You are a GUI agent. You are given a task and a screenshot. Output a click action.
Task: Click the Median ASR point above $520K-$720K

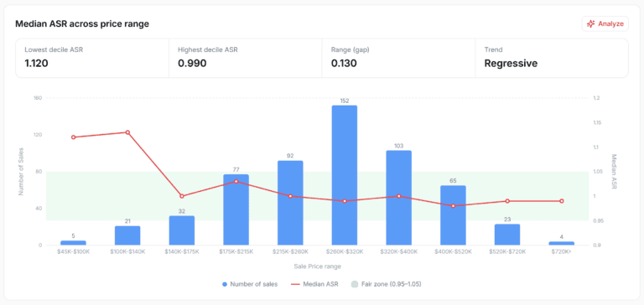click(507, 201)
